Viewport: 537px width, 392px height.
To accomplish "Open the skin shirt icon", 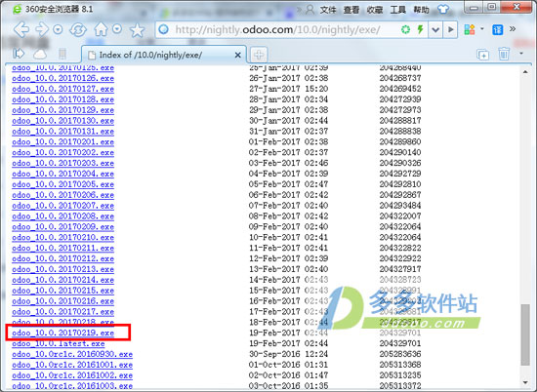I will pos(443,9).
